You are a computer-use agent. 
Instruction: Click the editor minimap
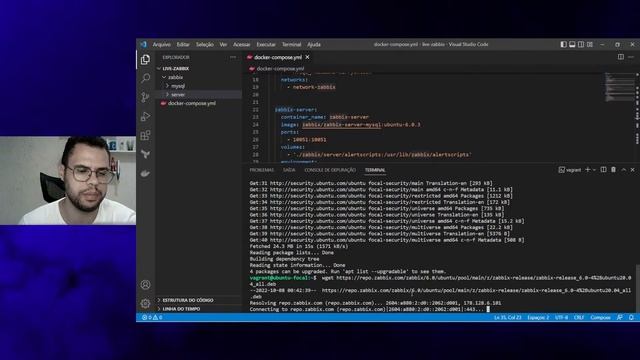click(x=619, y=87)
